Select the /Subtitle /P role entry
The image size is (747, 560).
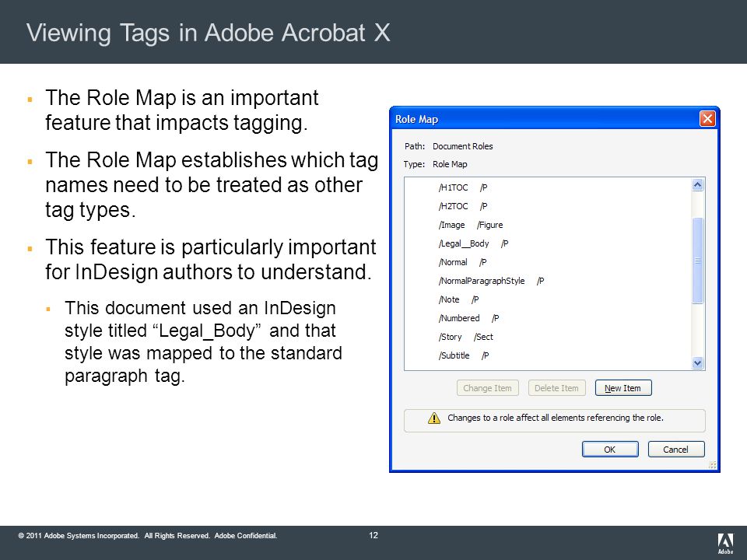(x=463, y=355)
